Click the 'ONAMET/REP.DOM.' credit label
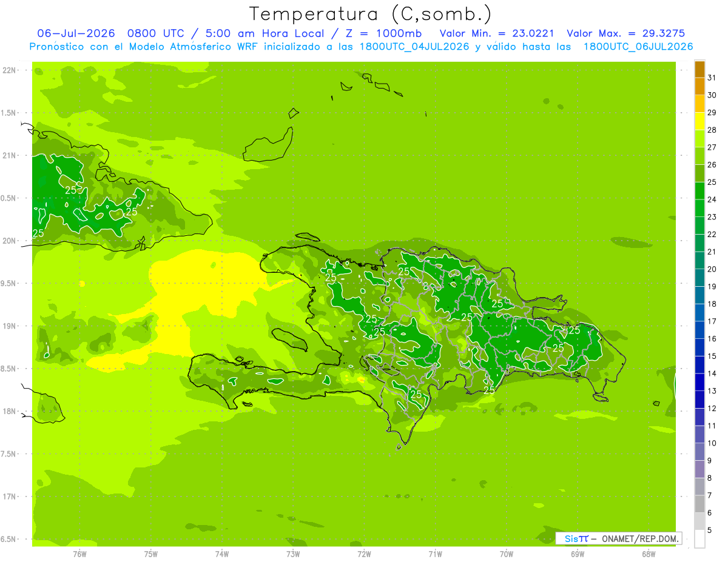728x562 pixels. pos(639,538)
